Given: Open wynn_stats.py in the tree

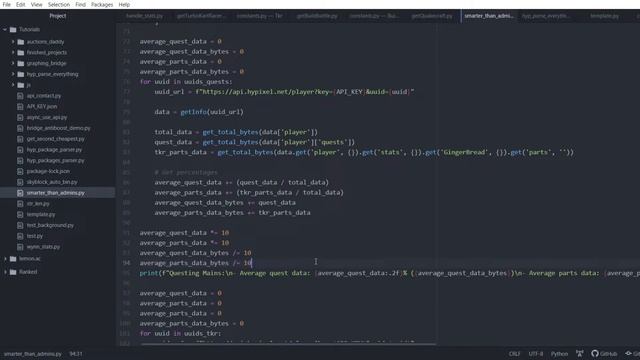Looking at the screenshot, I should (x=43, y=247).
